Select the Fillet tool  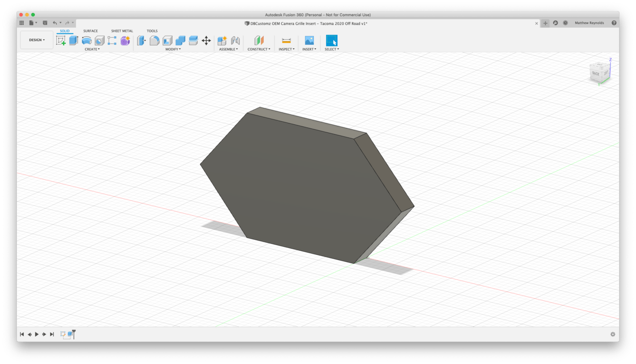(155, 40)
